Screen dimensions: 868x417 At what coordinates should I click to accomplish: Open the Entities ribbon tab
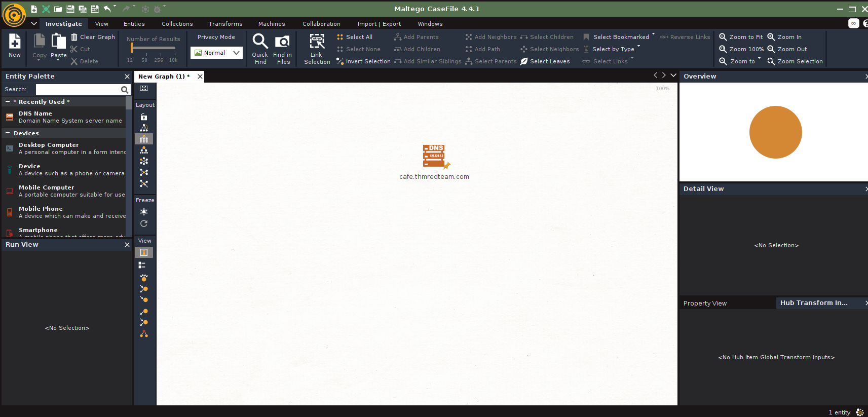134,24
